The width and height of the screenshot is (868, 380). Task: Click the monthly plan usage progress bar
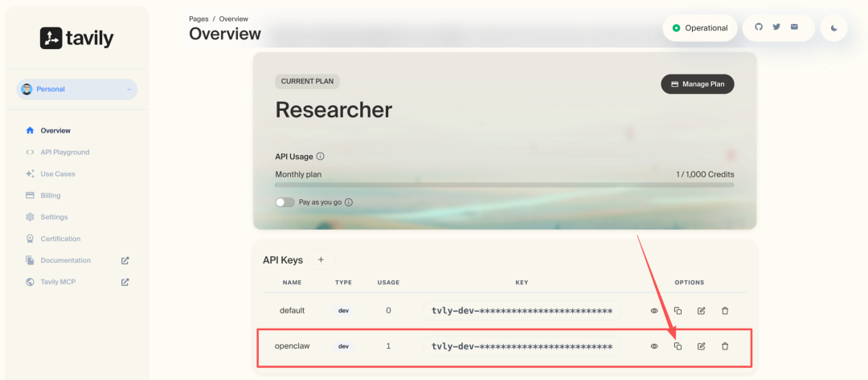pos(504,185)
